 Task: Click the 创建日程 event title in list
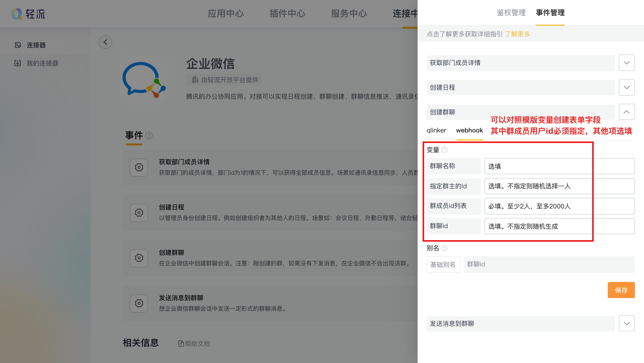tap(172, 207)
